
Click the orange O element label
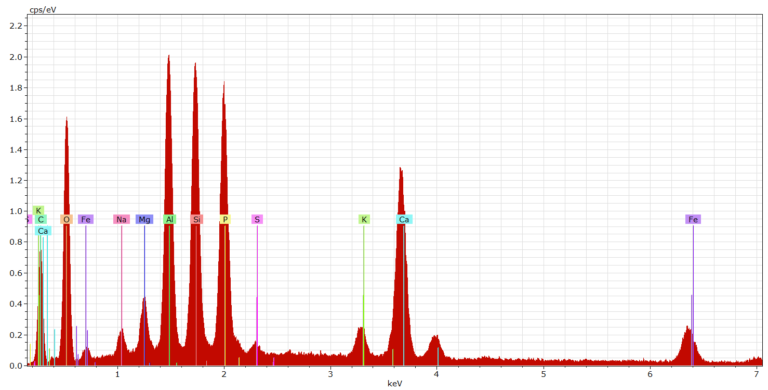[x=66, y=219]
